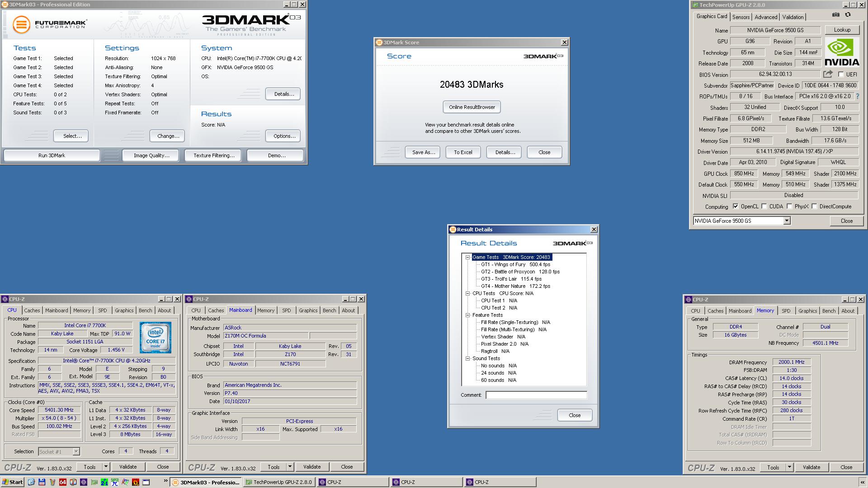The height and width of the screenshot is (488, 868).
Task: Click Image Quality button in 3DMark03
Action: [151, 155]
